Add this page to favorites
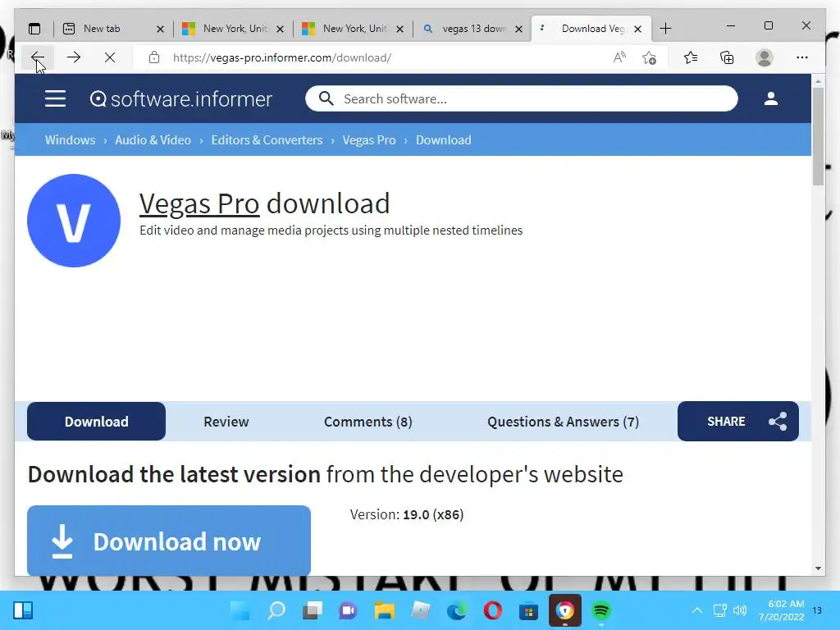Viewport: 840px width, 630px height. coord(650,57)
